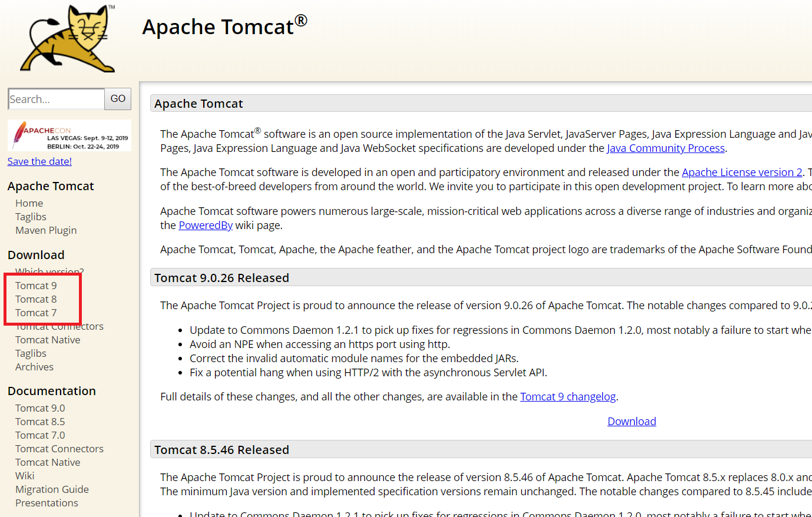Click the 'Download' sidebar heading
This screenshot has height=517, width=812.
pos(36,255)
